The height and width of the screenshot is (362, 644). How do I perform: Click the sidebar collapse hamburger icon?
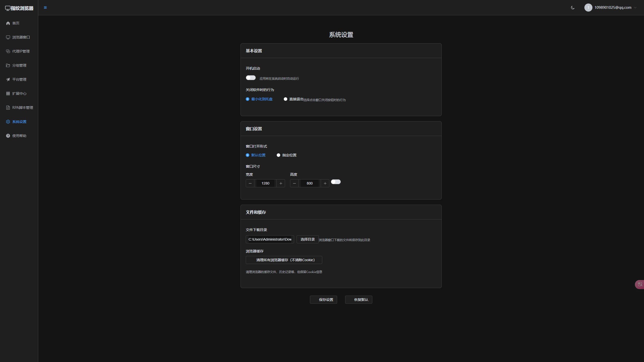45,8
